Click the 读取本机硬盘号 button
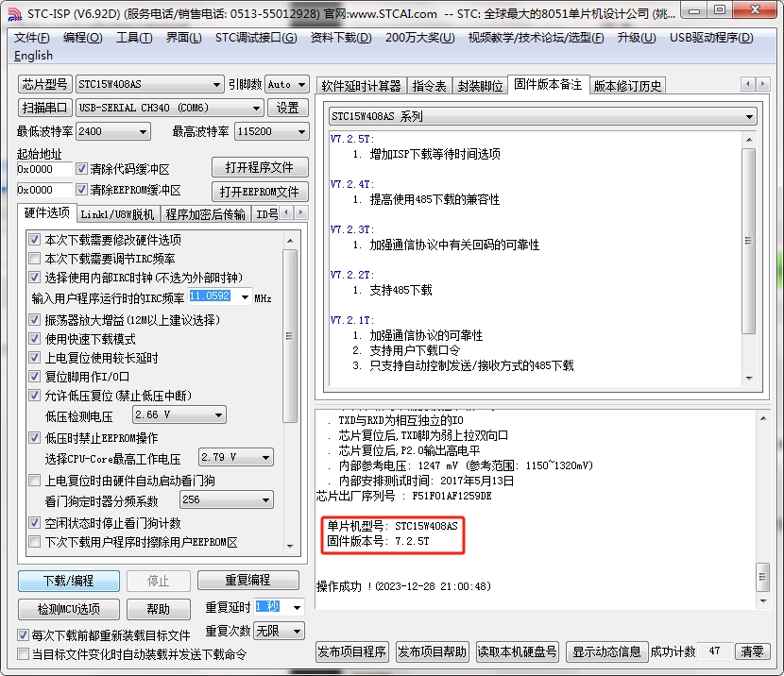The width and height of the screenshot is (784, 676). [517, 651]
